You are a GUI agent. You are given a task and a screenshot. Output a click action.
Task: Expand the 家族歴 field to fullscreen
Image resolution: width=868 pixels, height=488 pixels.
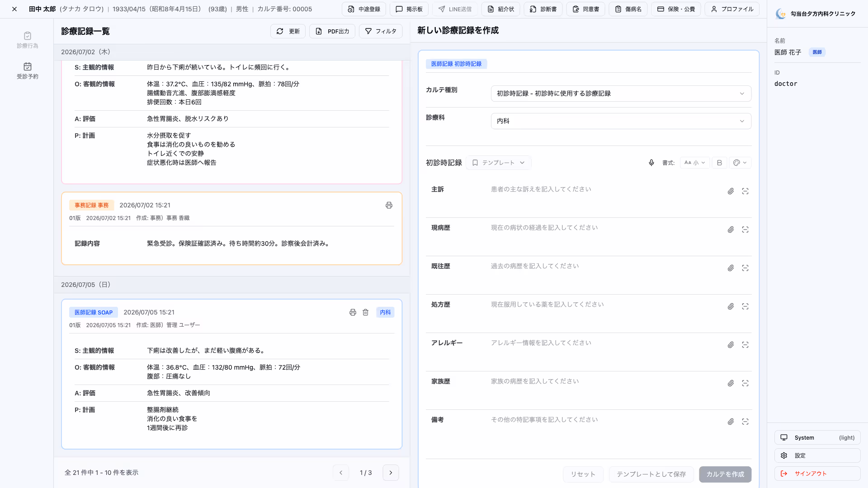click(x=745, y=383)
